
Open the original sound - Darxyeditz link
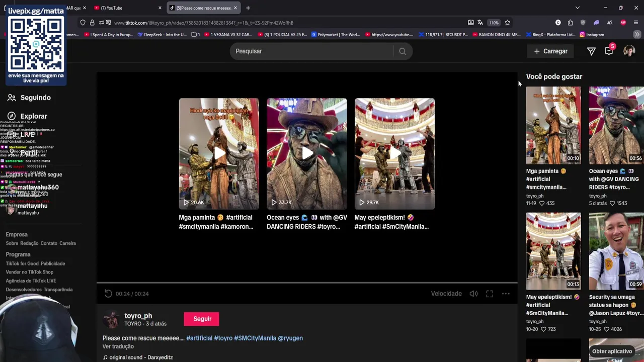click(138, 357)
